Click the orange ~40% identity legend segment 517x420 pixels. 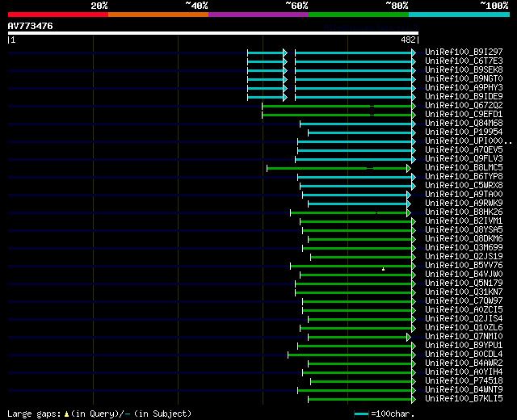click(158, 15)
